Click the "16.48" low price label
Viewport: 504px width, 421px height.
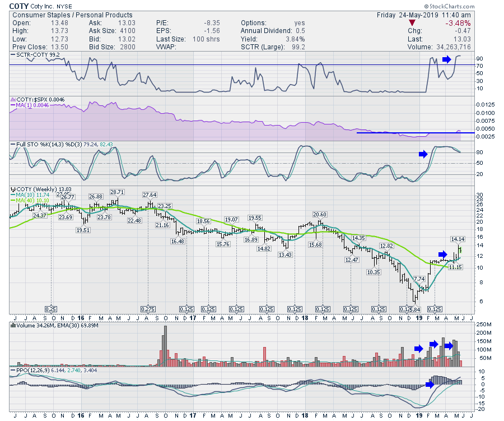pos(178,242)
